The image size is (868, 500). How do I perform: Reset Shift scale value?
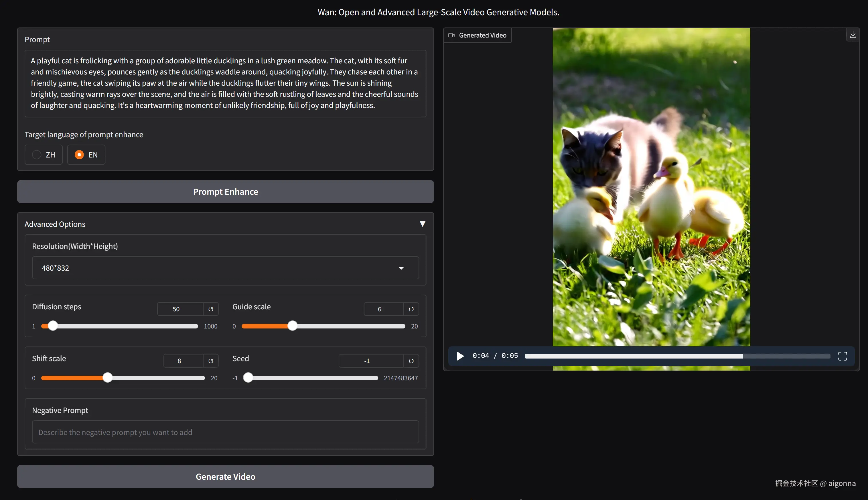coord(211,361)
